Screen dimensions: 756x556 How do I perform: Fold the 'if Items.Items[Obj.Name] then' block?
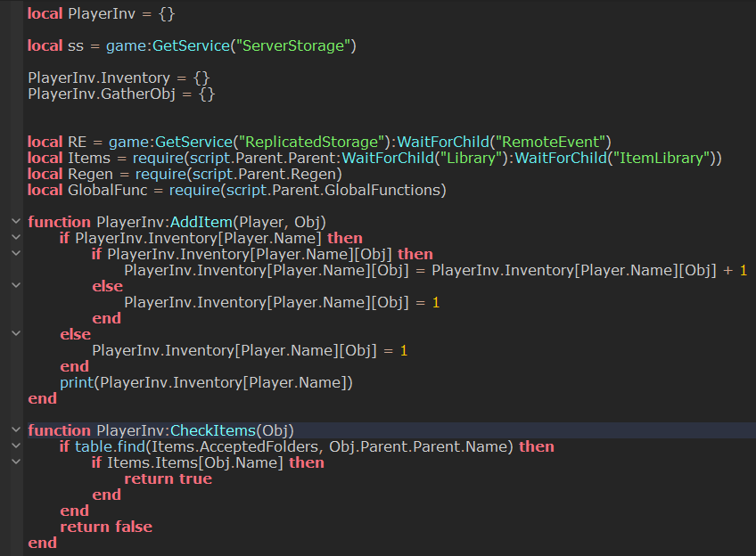tap(16, 462)
